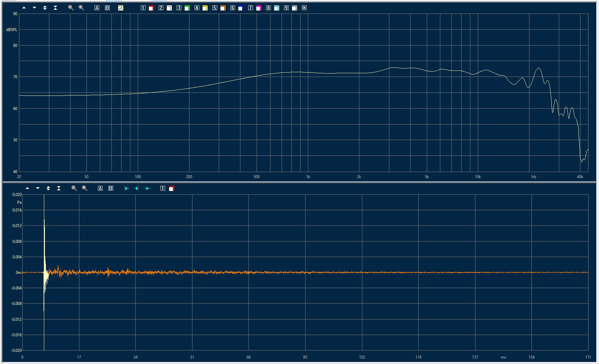Click the magenta overlay 7 color swatch
This screenshot has width=599, height=364.
(259, 8)
